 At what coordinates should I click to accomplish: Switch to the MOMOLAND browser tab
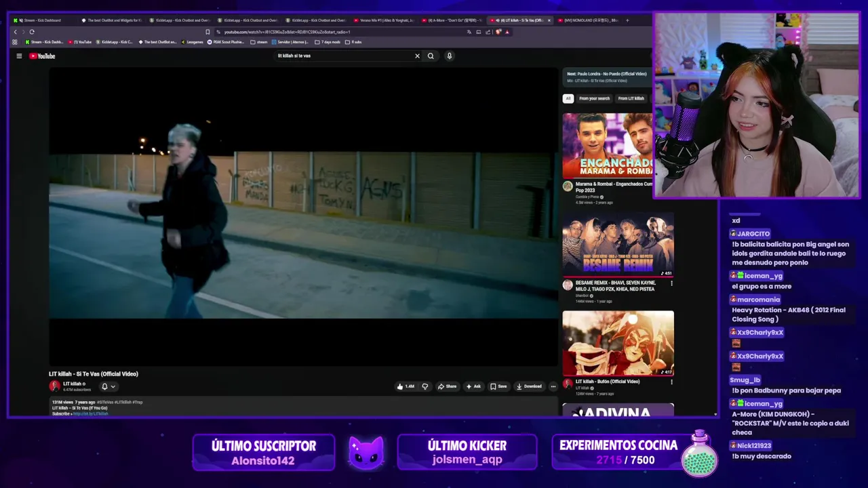click(x=589, y=20)
